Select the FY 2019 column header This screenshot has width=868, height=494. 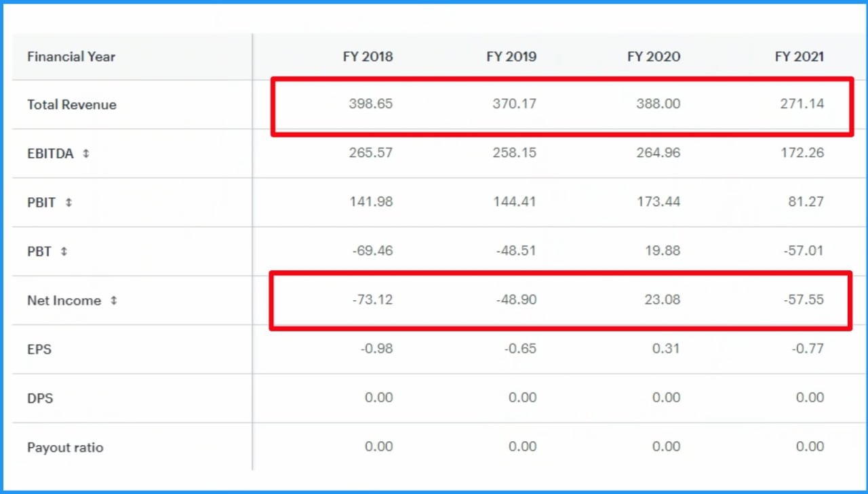(x=511, y=57)
